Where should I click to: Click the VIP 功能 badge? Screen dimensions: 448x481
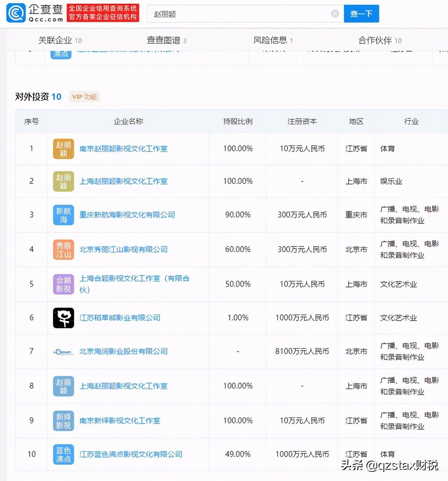(x=84, y=97)
